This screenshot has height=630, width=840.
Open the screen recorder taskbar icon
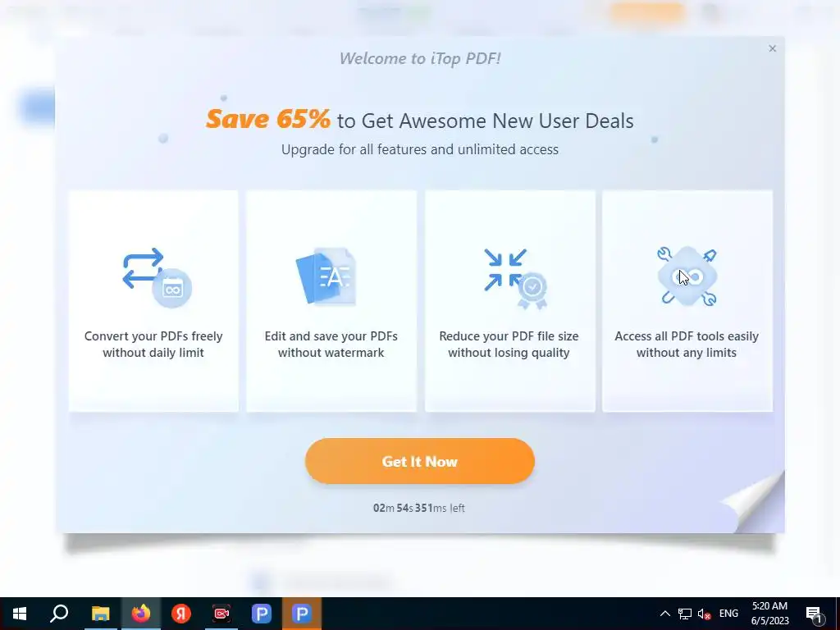pyautogui.click(x=221, y=614)
